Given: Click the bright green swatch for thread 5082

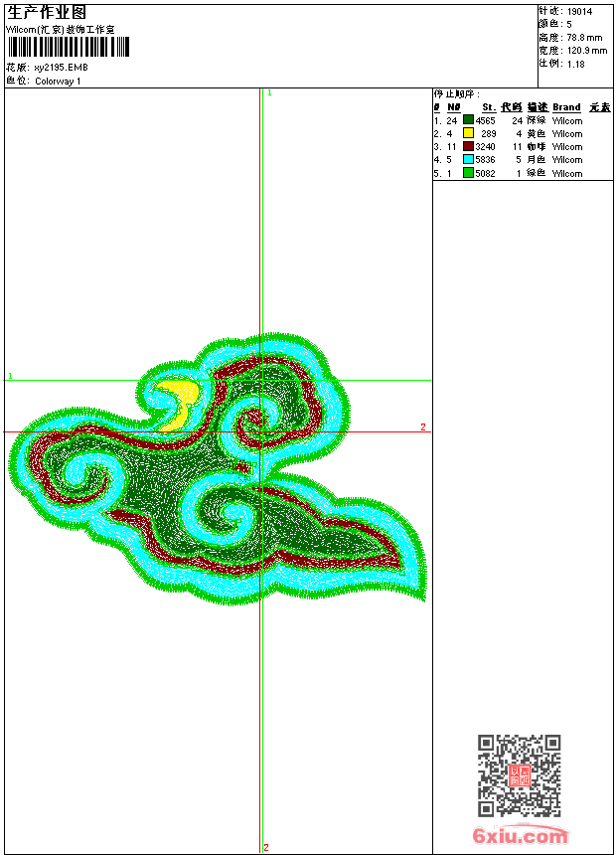Looking at the screenshot, I should pos(468,173).
